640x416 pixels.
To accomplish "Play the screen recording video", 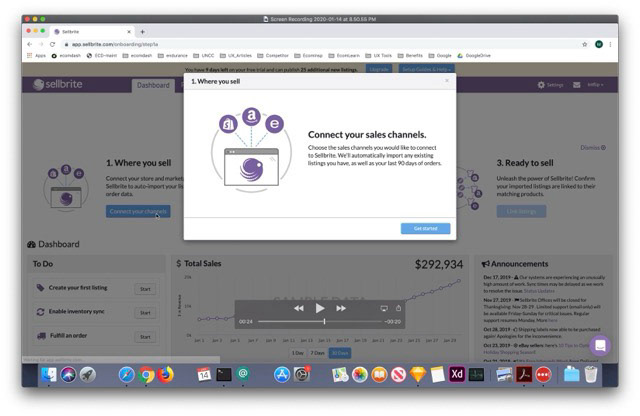I will pyautogui.click(x=320, y=308).
